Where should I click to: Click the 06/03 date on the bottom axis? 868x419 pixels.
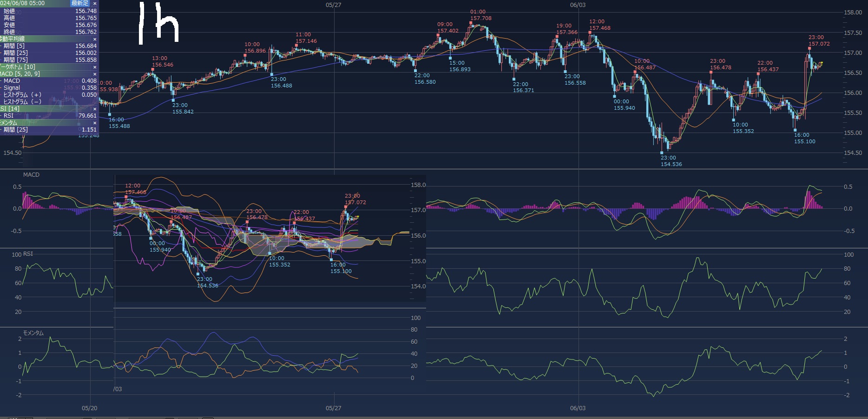tap(578, 408)
